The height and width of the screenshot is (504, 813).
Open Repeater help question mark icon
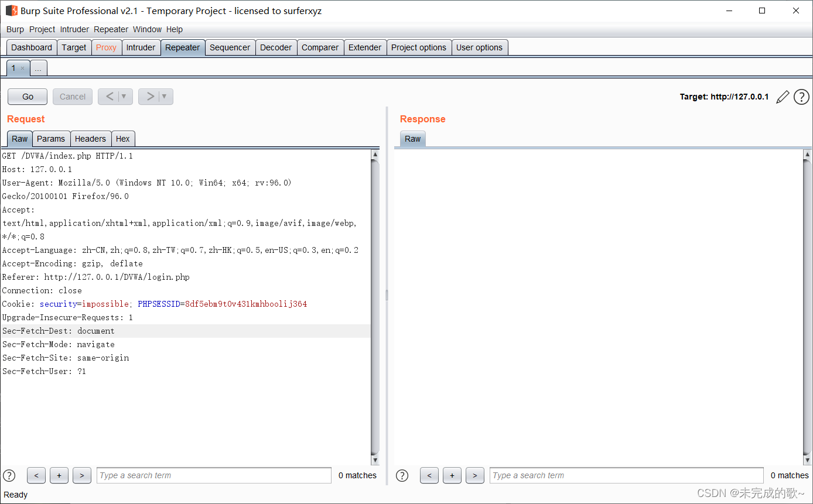pos(801,97)
